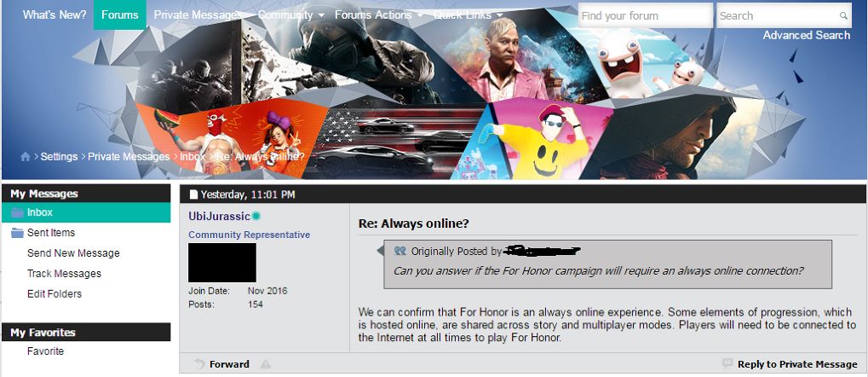Click the quote marks icon in quoted post

pyautogui.click(x=400, y=251)
